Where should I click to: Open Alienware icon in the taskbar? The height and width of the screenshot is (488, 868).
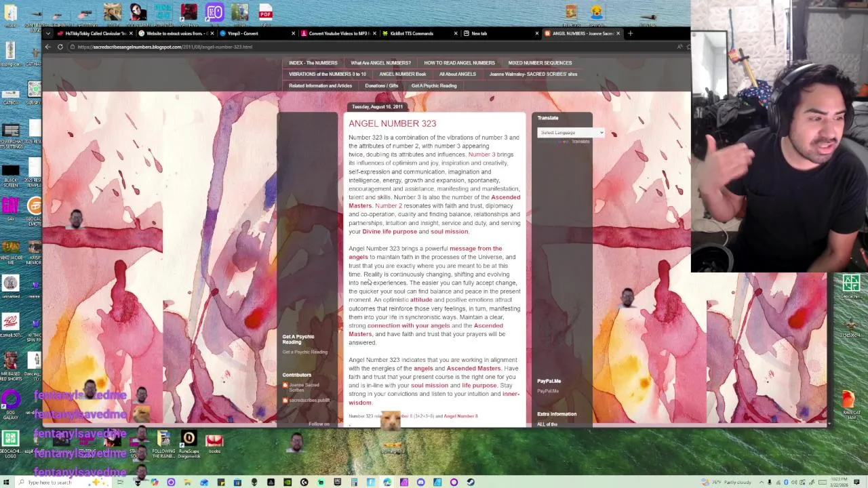pyautogui.click(x=254, y=482)
